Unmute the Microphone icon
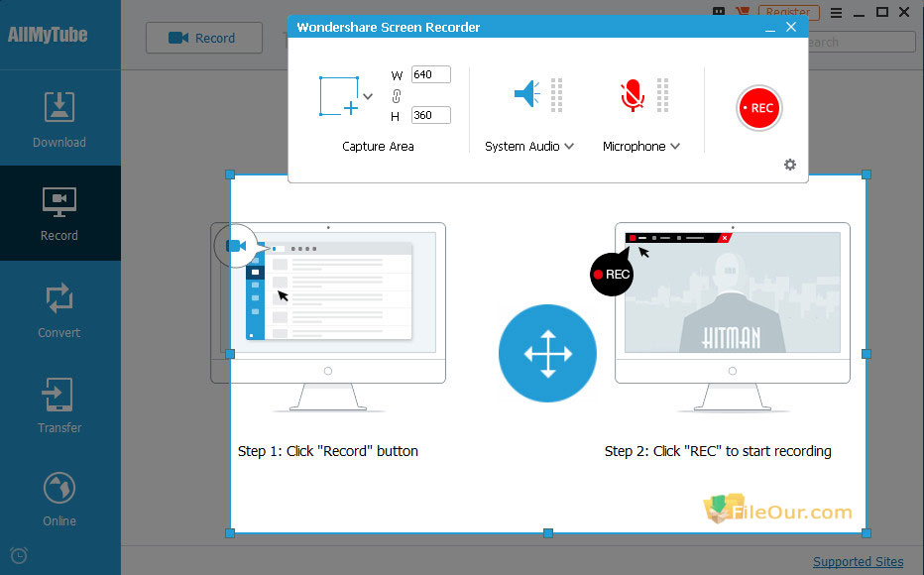924x575 pixels. click(x=633, y=95)
